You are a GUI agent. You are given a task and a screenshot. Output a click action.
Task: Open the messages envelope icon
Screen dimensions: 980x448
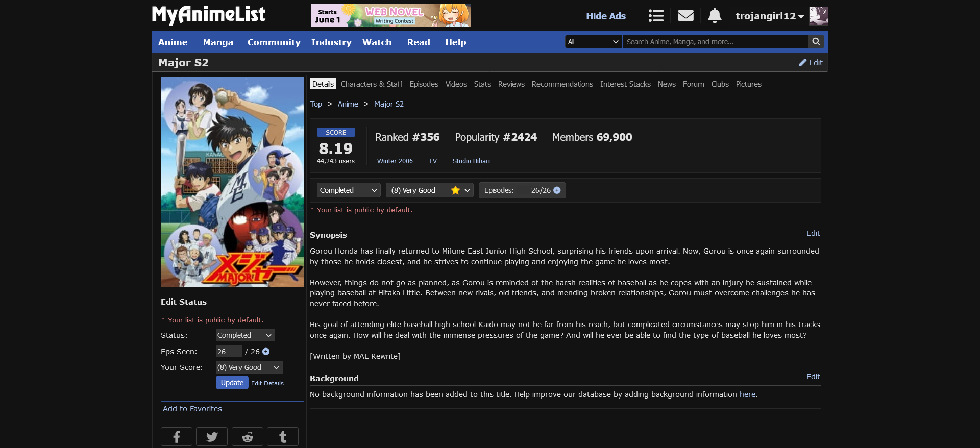tap(685, 16)
